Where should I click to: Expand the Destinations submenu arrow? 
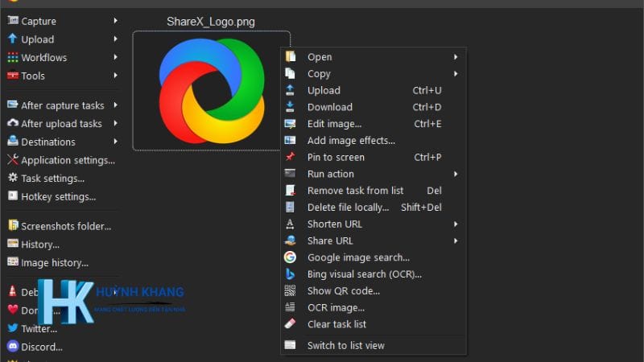(115, 142)
